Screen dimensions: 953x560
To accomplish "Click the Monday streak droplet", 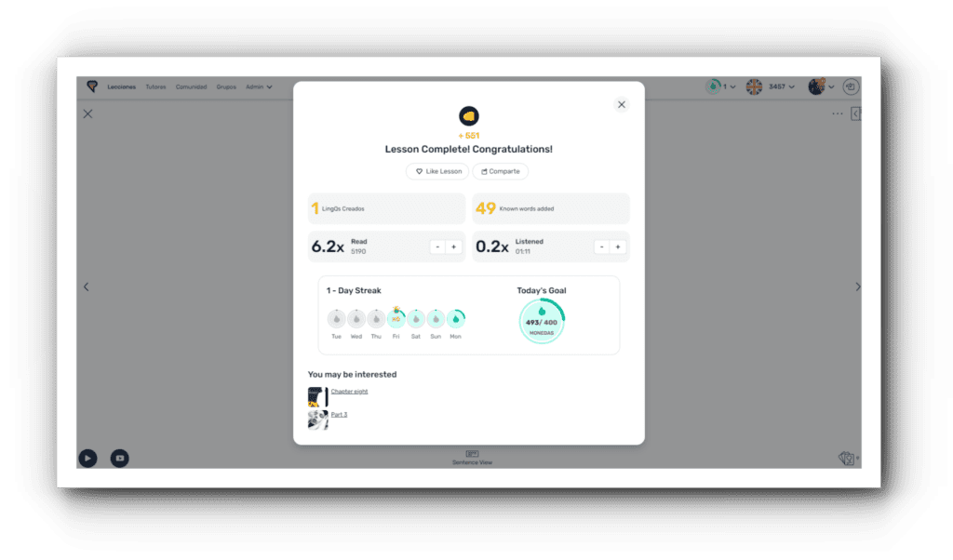I will tap(455, 319).
